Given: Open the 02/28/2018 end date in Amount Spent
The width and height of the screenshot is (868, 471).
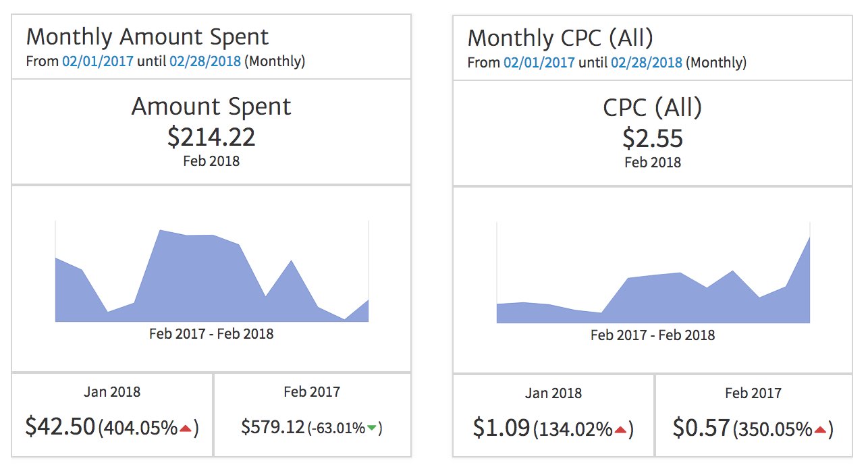Looking at the screenshot, I should pos(205,61).
